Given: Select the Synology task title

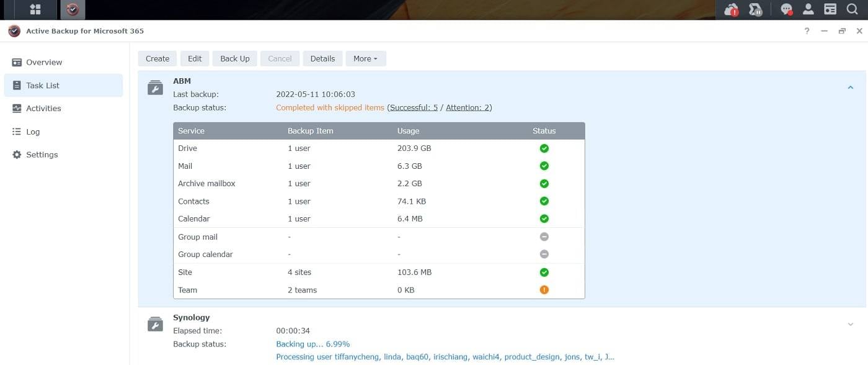Looking at the screenshot, I should click(x=192, y=317).
